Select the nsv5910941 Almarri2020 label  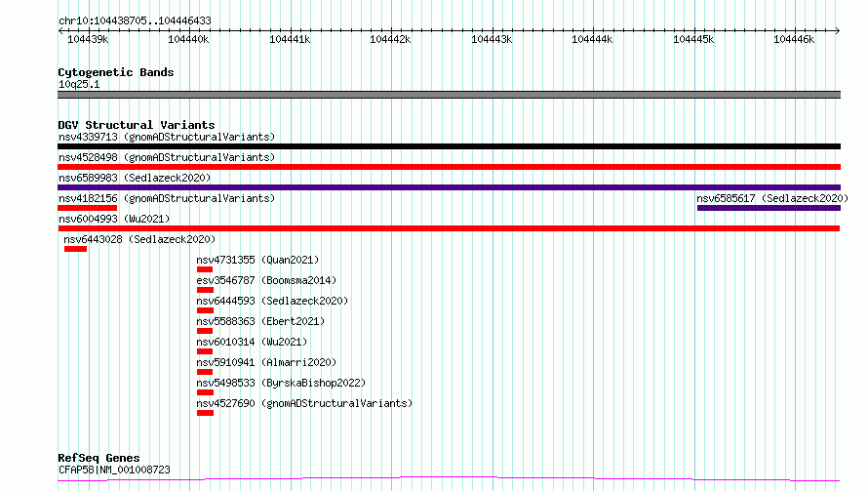[266, 362]
